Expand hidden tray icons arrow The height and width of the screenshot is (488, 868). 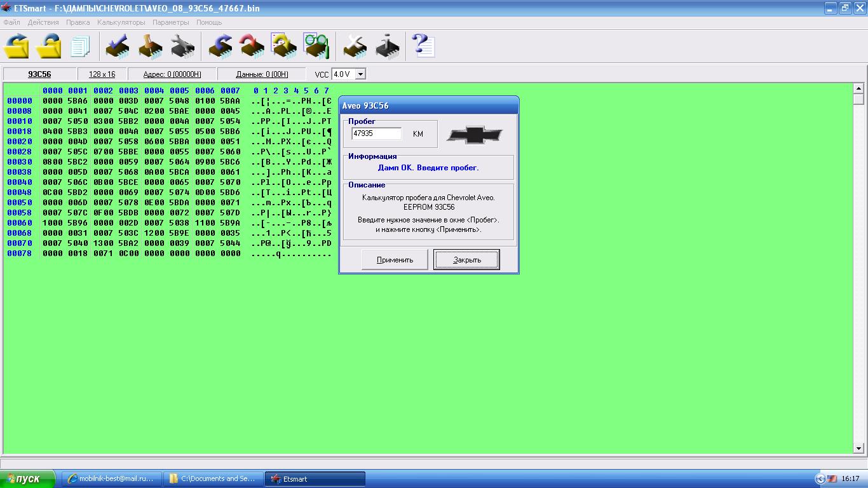[x=820, y=479]
